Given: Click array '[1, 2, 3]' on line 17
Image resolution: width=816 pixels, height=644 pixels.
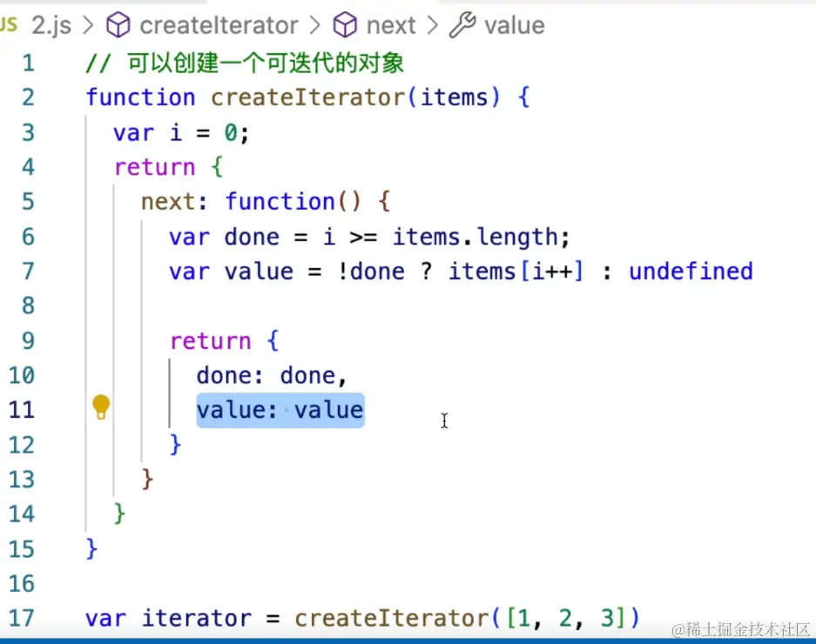Looking at the screenshot, I should pyautogui.click(x=566, y=618).
